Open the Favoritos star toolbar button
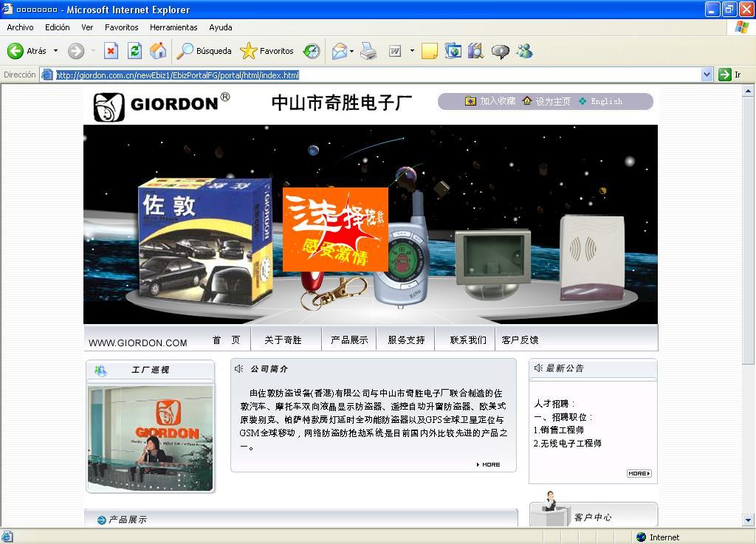The width and height of the screenshot is (756, 544). click(x=267, y=51)
